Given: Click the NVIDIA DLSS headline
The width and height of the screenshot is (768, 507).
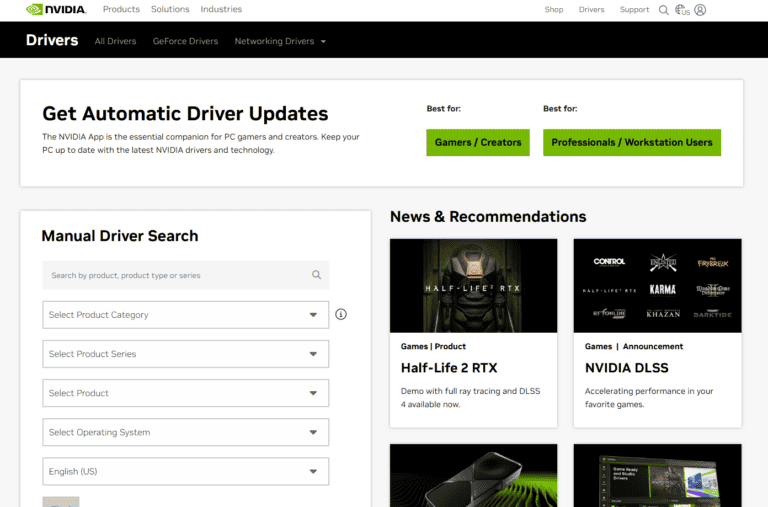Looking at the screenshot, I should 626,368.
